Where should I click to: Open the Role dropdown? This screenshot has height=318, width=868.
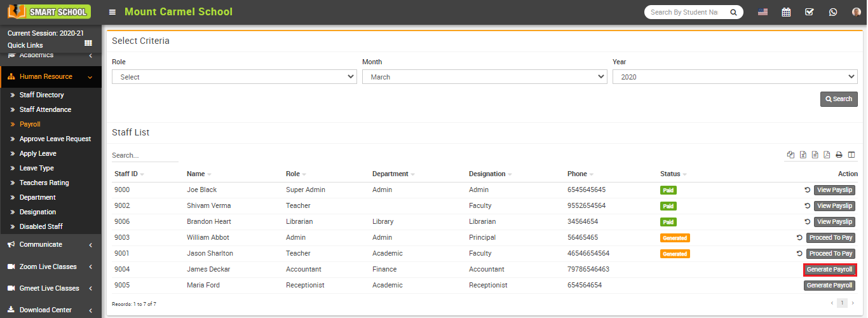(234, 77)
